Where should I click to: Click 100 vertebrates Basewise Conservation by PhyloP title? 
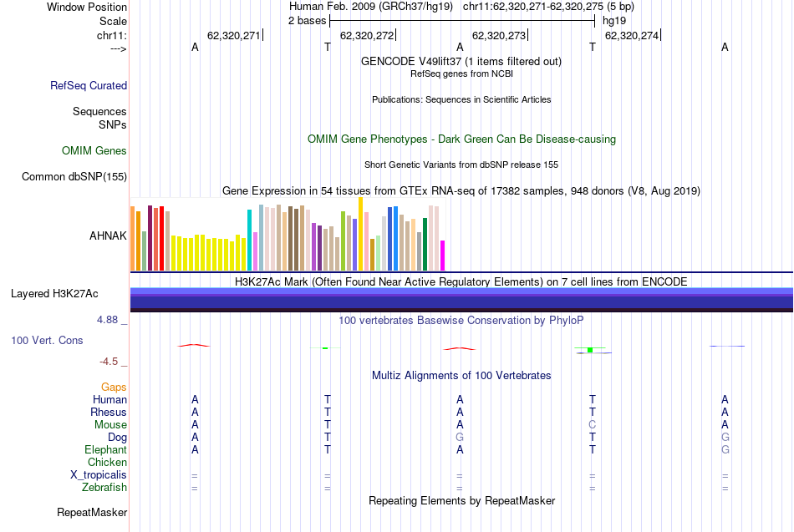pyautogui.click(x=461, y=321)
